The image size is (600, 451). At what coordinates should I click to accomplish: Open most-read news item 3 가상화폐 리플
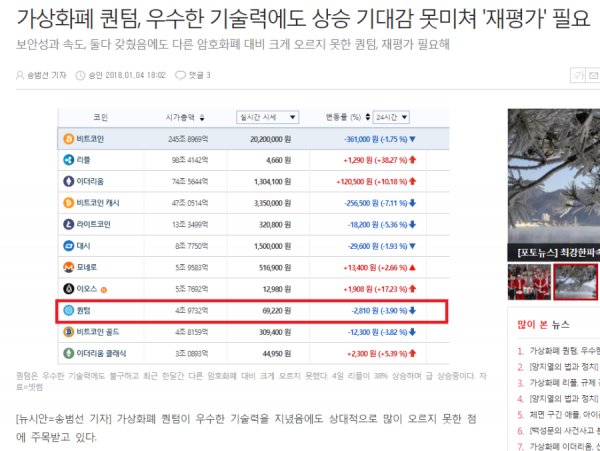click(564, 383)
